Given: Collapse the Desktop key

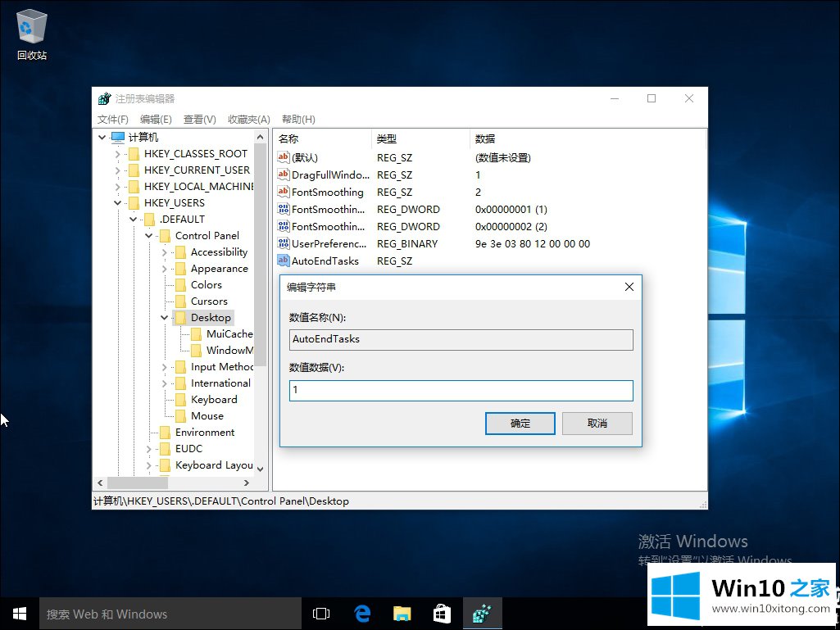Looking at the screenshot, I should 165,318.
